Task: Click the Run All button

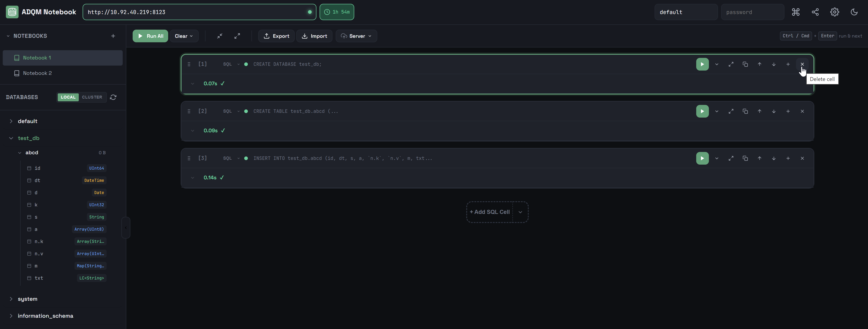Action: coord(150,36)
